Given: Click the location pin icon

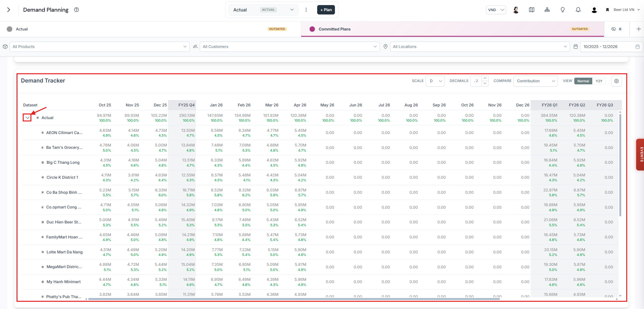Looking at the screenshot, I should coord(385,46).
